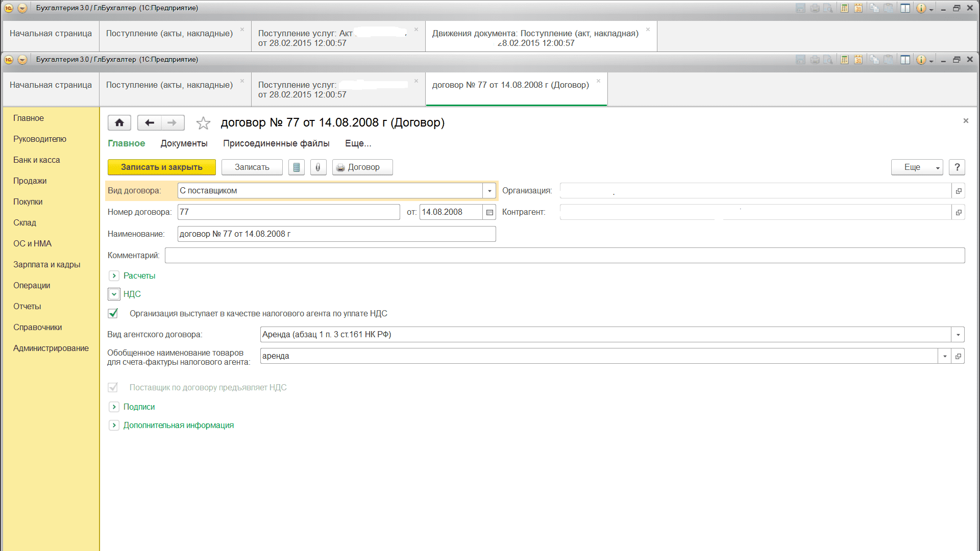Open calendar picker for contract date
Screen dimensions: 980x551
coord(489,212)
